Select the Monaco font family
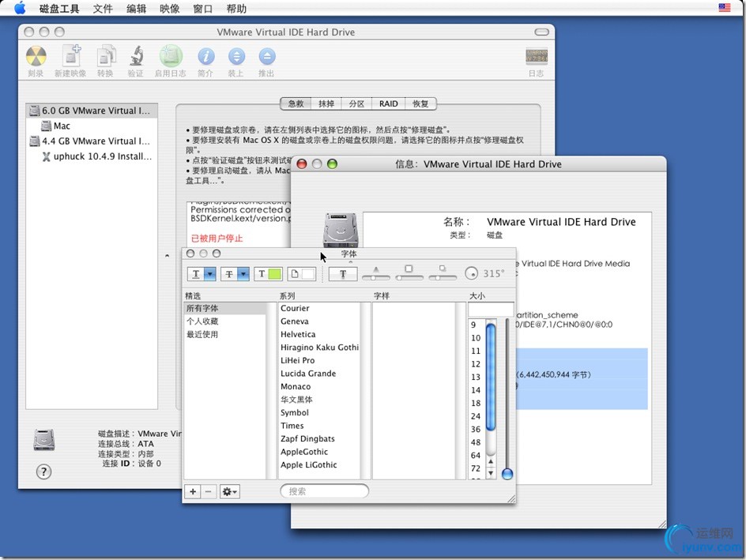This screenshot has height=560, width=746. pyautogui.click(x=319, y=386)
